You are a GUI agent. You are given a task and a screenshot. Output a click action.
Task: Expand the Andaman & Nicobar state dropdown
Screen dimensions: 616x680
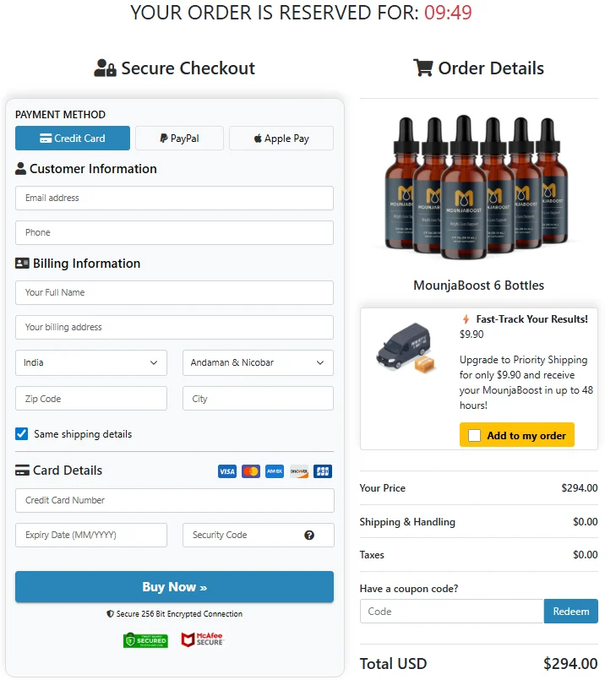click(258, 362)
